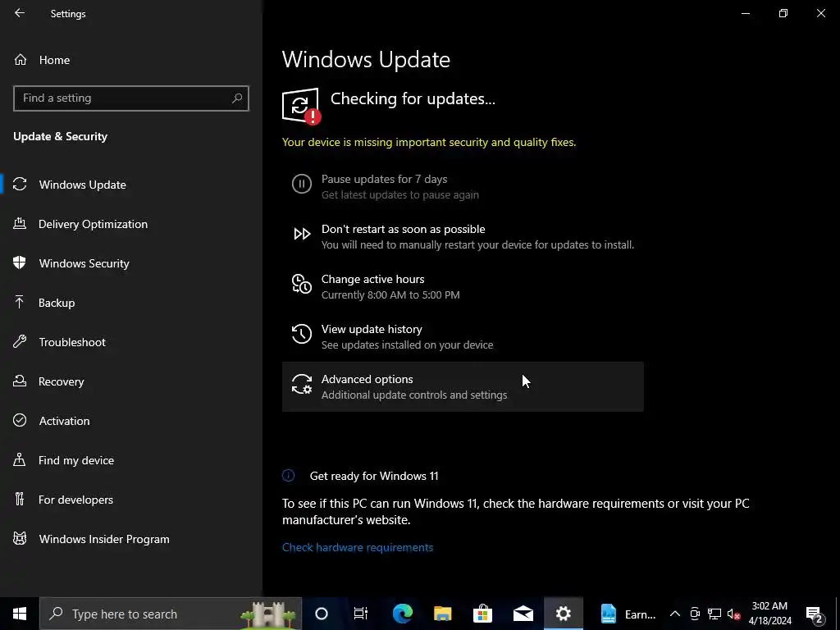Click the fast-forward restart icon
This screenshot has height=630, width=840.
[302, 234]
